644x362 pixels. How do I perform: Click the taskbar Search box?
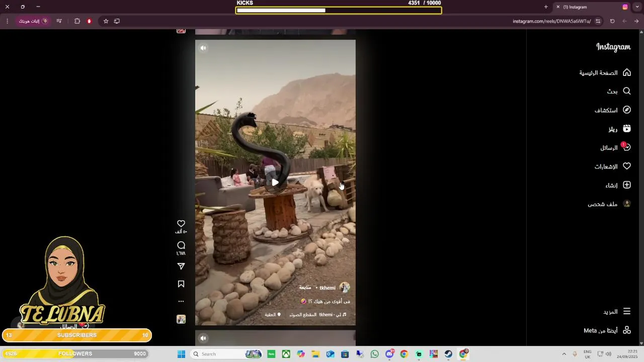pos(227,354)
